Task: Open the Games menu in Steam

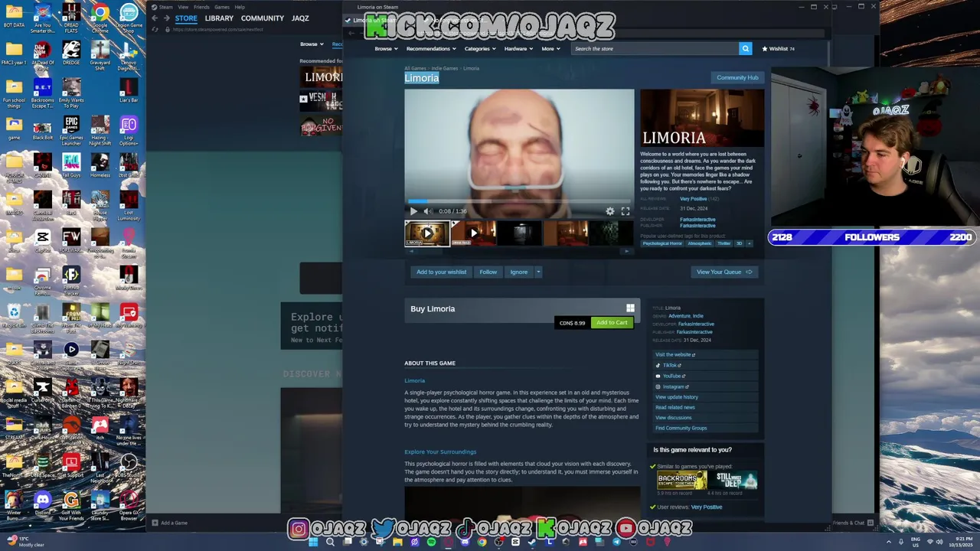Action: [222, 7]
